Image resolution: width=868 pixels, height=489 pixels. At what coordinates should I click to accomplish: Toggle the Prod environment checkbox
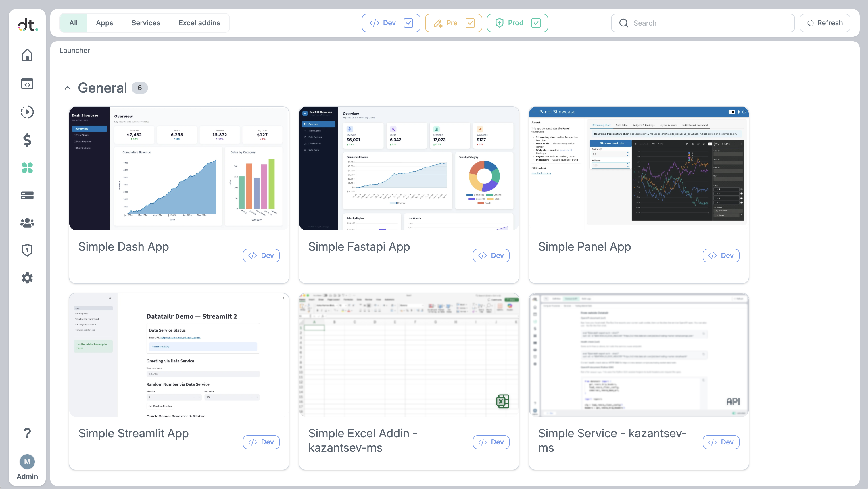[536, 23]
